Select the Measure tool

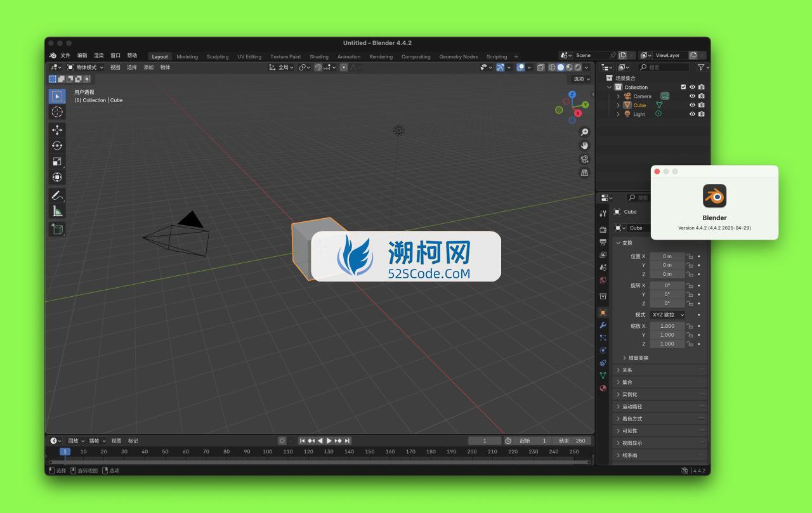click(x=57, y=211)
